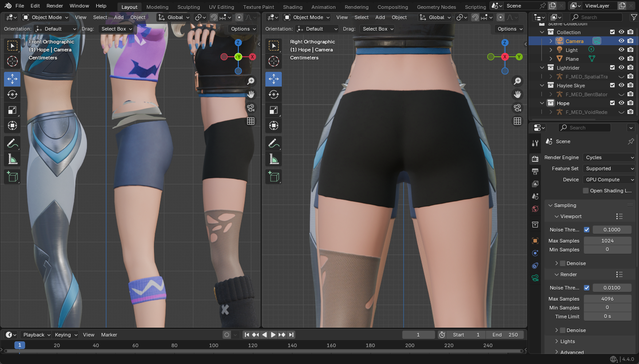Select the Add Cube tool in Right Orthographic viewport

tap(274, 176)
